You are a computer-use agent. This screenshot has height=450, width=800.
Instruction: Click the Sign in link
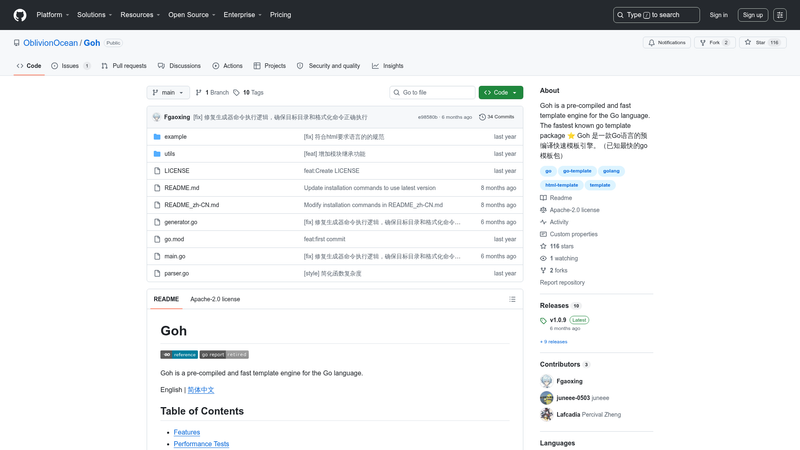point(718,15)
